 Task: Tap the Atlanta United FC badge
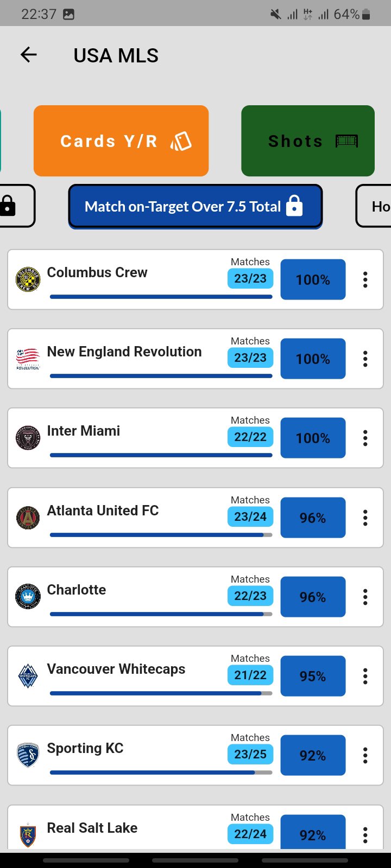28,518
